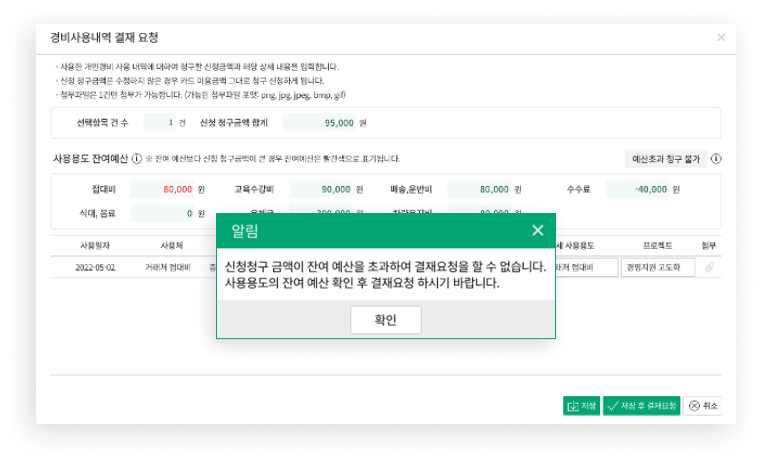Select the 교육수강비 amount field 90,000
The image size is (761, 461).
coord(320,188)
